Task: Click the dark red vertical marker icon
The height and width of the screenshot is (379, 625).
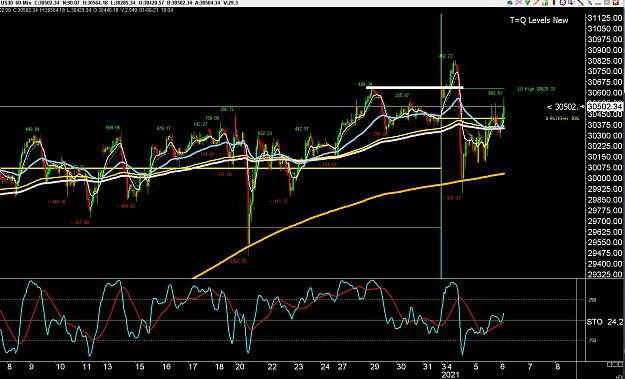Action: [554, 3]
